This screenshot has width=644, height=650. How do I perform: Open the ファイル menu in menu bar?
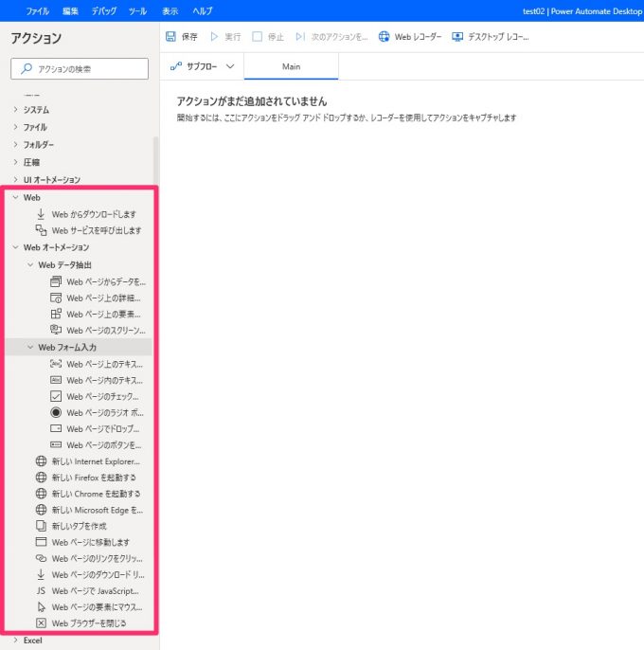click(x=38, y=11)
